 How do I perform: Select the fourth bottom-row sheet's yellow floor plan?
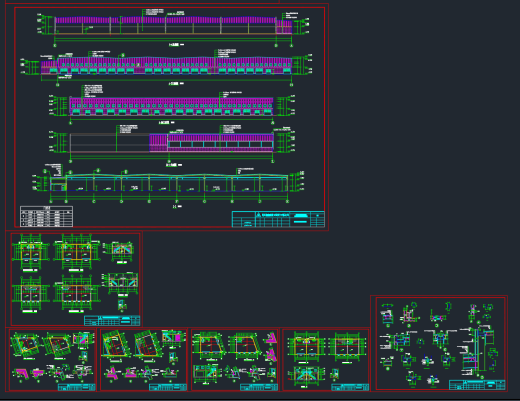[306, 347]
